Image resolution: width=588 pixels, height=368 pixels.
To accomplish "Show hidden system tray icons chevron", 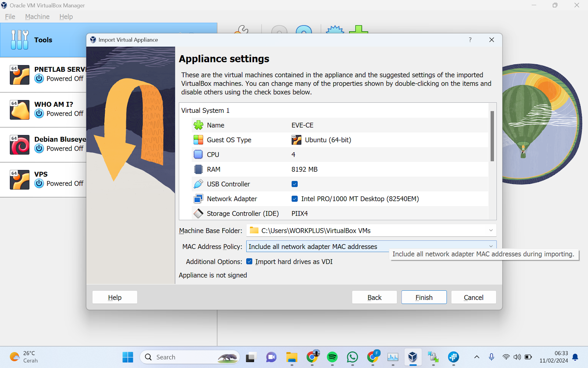I will [477, 357].
